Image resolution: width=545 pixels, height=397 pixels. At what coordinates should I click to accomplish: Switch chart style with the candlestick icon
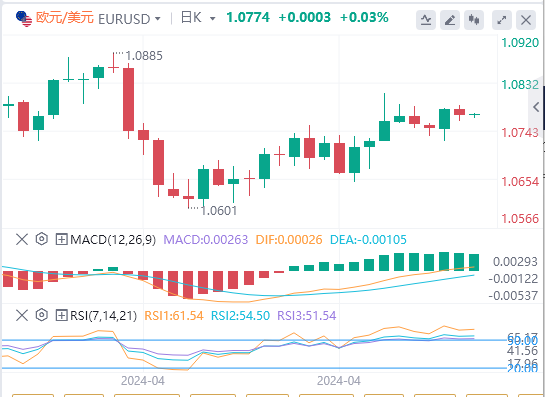474,20
